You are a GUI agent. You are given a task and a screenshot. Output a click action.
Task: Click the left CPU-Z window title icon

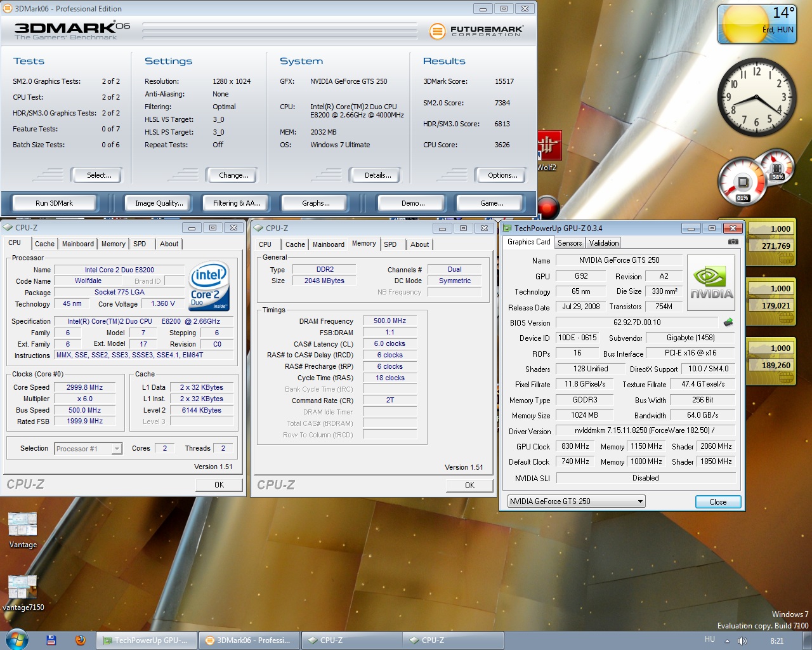tap(8, 227)
